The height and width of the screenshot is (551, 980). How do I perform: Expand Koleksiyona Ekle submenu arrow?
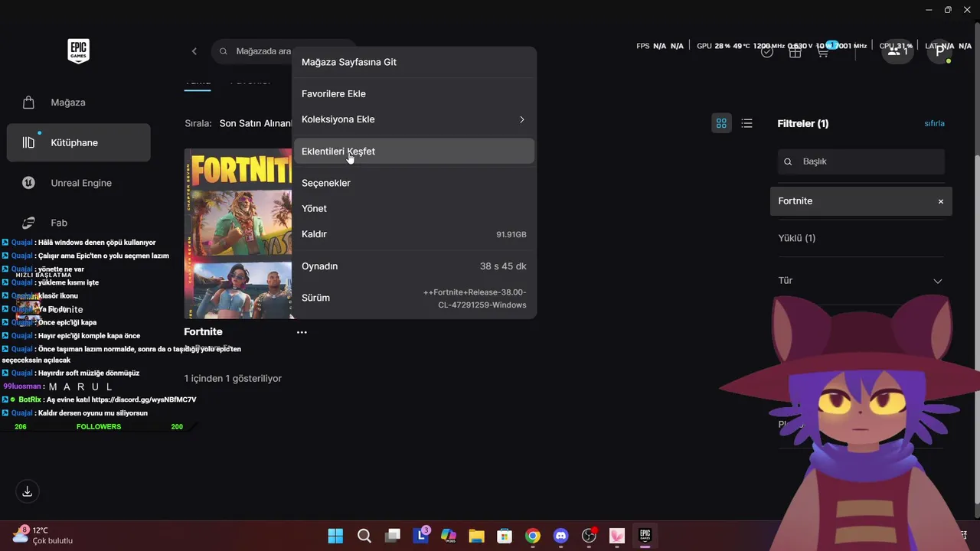(x=522, y=119)
